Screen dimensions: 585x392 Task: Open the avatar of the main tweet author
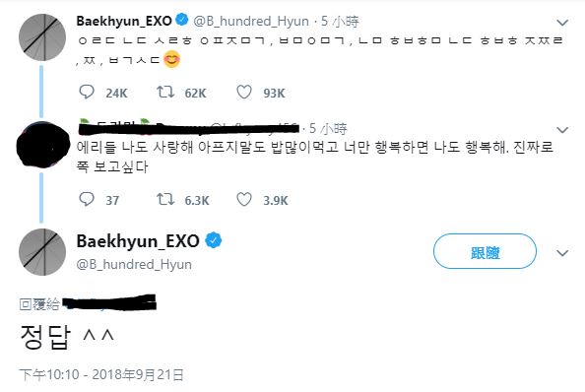pyautogui.click(x=42, y=252)
